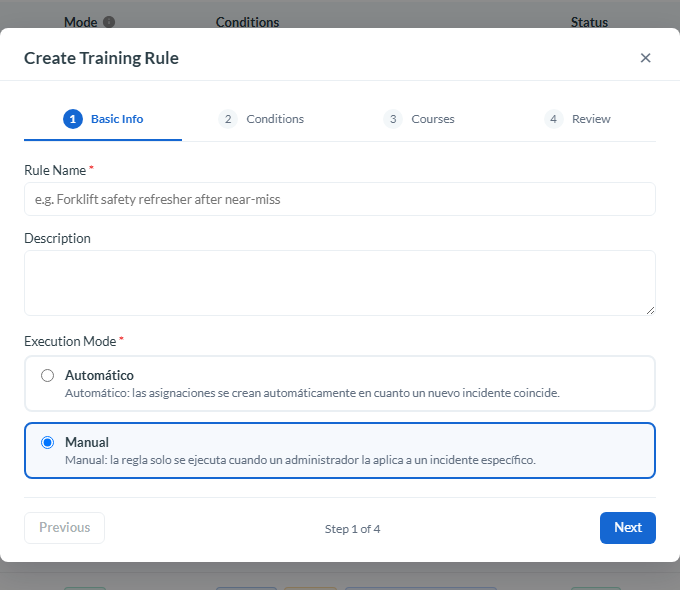Click the Mode column info icon
Image resolution: width=680 pixels, height=590 pixels.
pos(109,22)
